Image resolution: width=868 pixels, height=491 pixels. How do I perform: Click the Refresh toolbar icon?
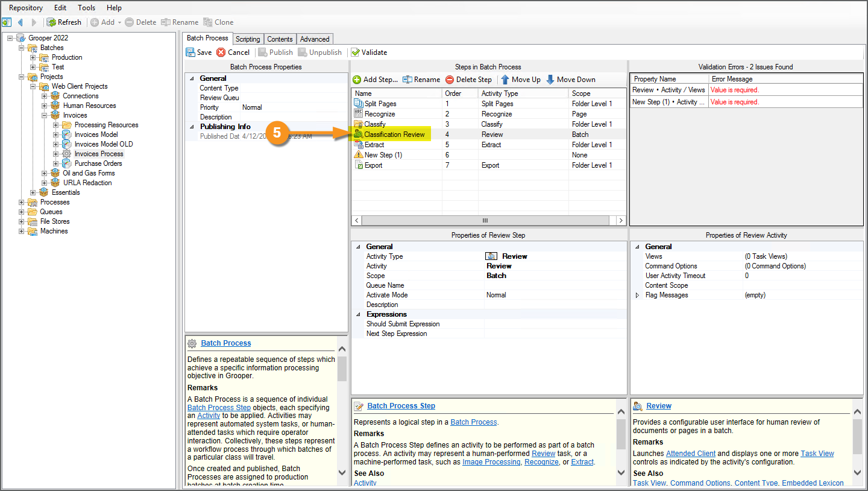tap(52, 22)
